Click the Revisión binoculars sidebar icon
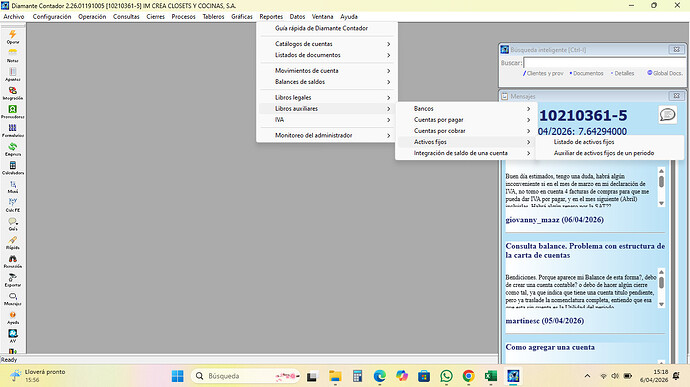The width and height of the screenshot is (690, 387). coord(13,261)
